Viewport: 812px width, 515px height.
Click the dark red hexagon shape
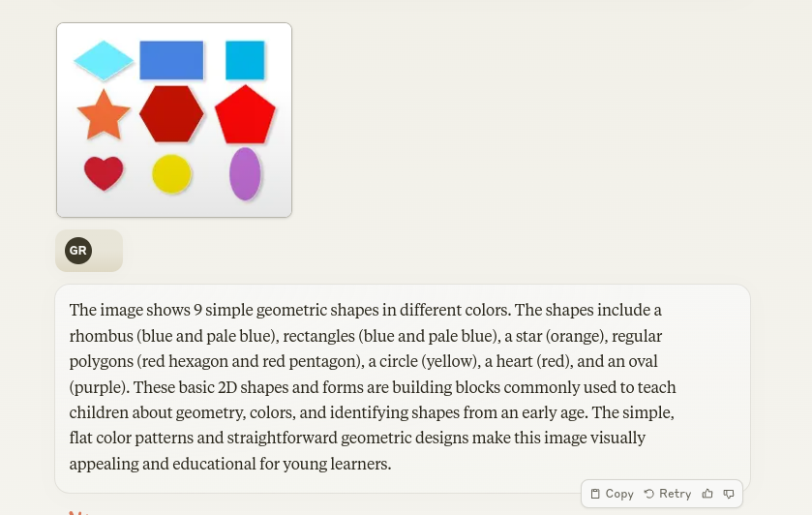point(171,114)
